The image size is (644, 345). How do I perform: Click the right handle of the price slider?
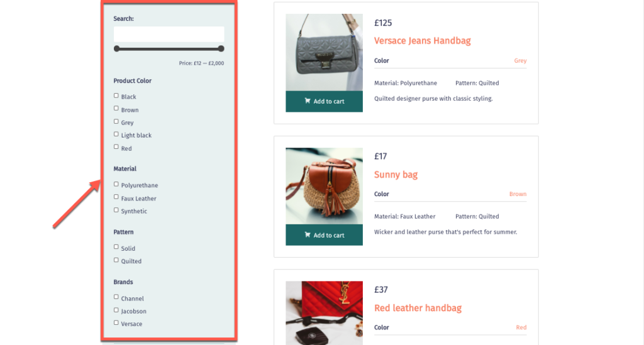click(221, 49)
